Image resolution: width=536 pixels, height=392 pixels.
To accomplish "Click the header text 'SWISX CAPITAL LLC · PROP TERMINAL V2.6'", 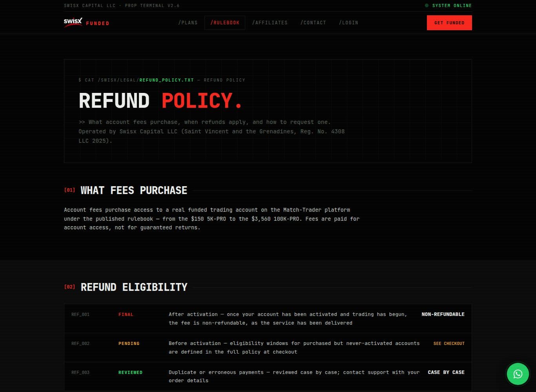I will point(122,5).
